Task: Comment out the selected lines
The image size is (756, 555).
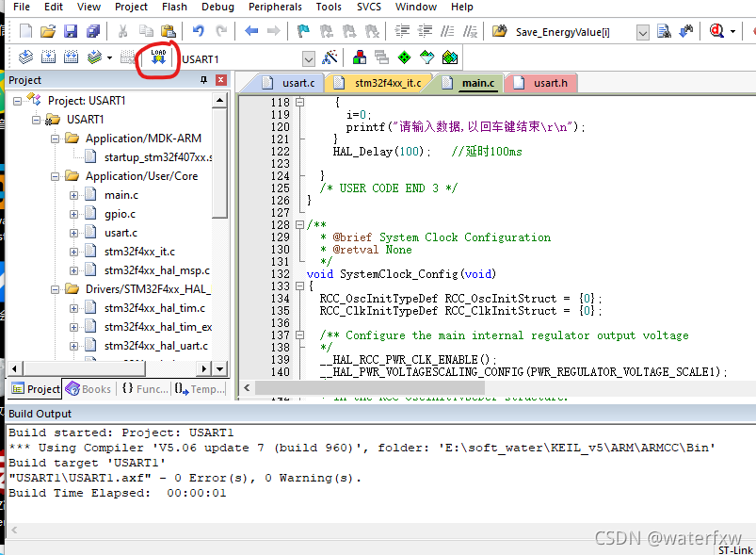Action: point(447,31)
